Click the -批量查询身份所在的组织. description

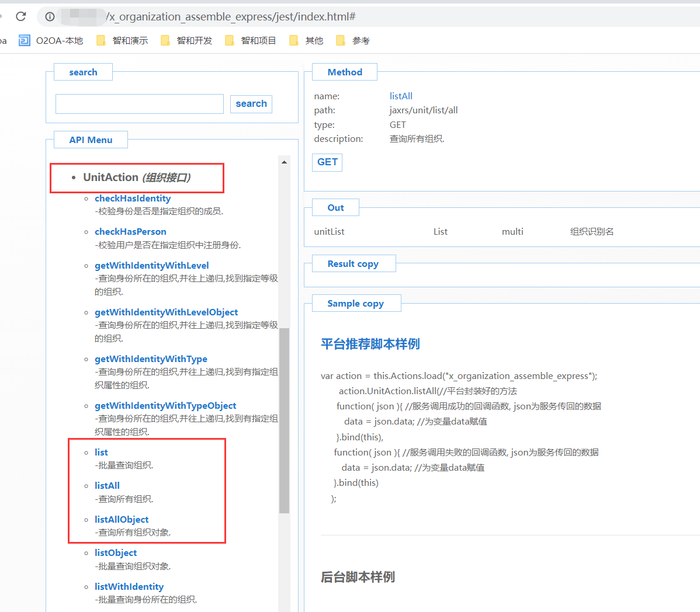[x=145, y=600]
